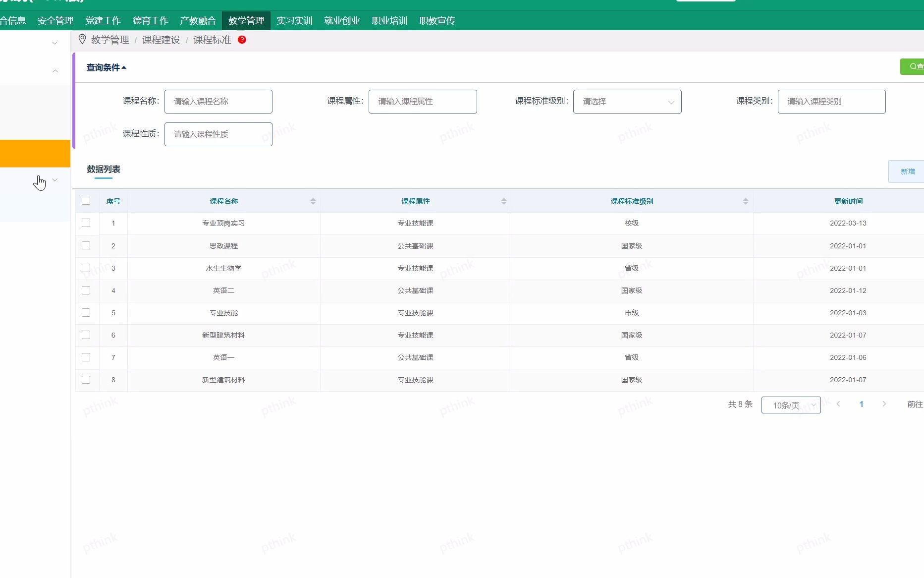Click the red badge next to 课程标准 breadcrumb
Viewport: 924px width, 578px height.
click(242, 40)
